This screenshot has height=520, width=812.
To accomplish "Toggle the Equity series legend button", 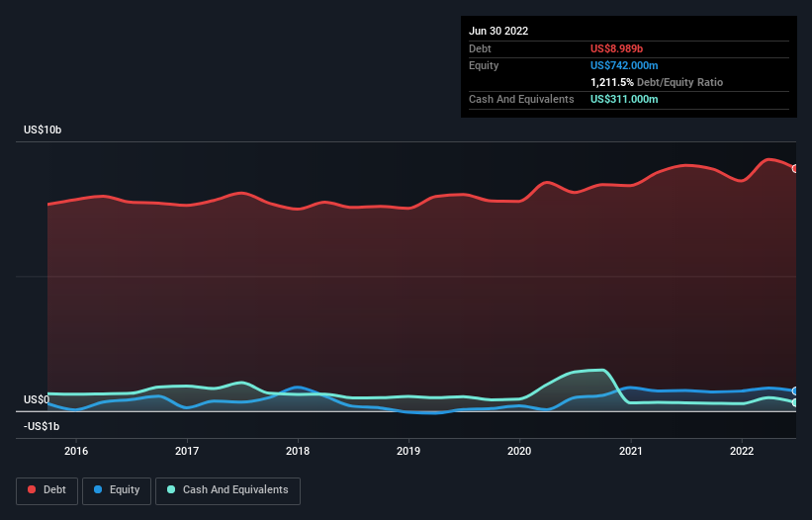I will coord(117,490).
